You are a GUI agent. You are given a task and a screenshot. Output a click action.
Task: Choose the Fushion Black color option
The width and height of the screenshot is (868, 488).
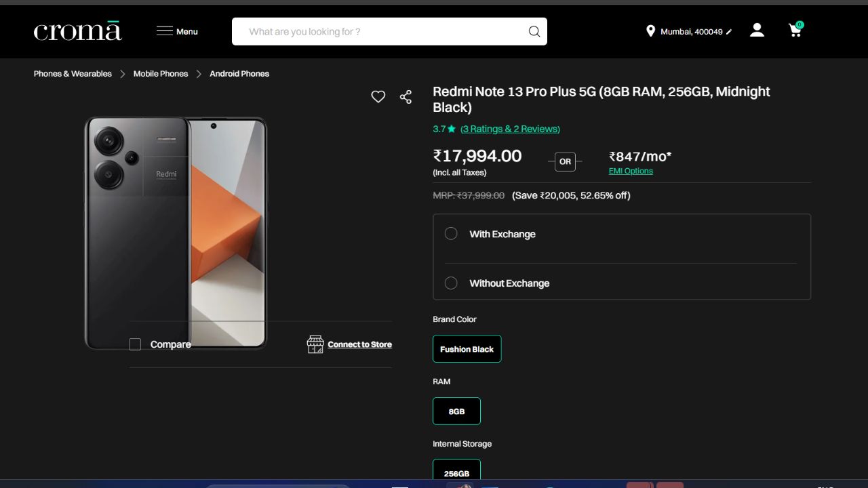[x=467, y=349]
